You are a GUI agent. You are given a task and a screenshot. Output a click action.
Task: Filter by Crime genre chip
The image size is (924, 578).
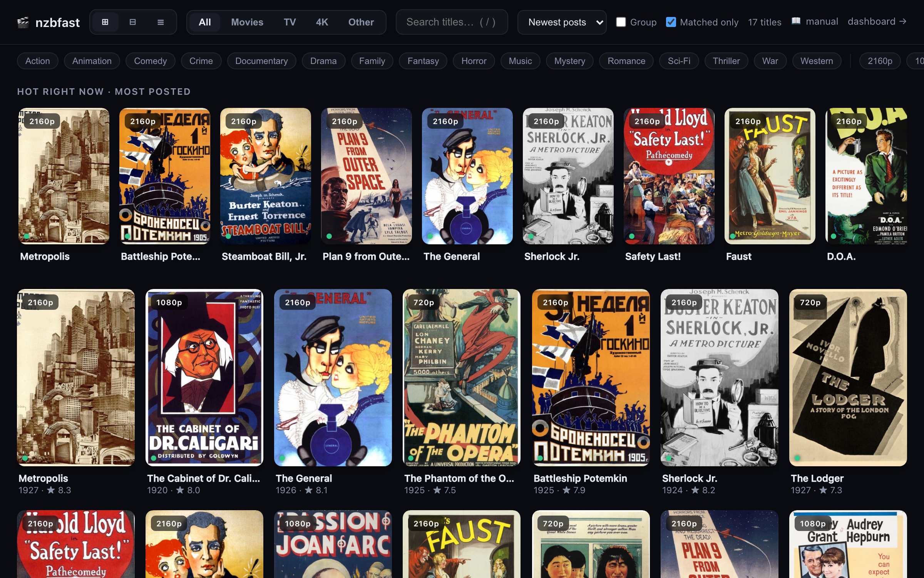(x=201, y=61)
